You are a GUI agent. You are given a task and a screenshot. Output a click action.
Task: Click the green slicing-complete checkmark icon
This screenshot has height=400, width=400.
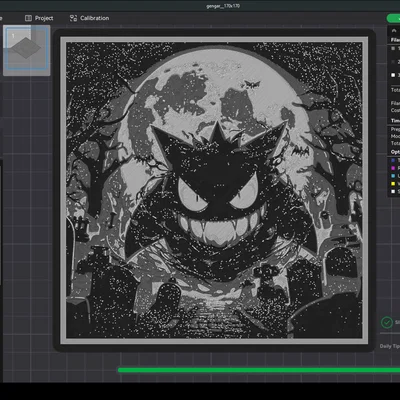tap(387, 322)
